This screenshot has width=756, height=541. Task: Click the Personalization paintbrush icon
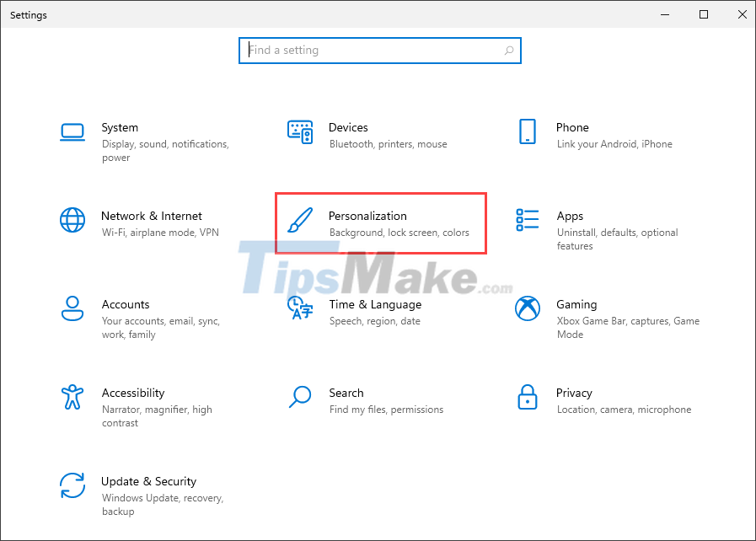click(x=300, y=220)
